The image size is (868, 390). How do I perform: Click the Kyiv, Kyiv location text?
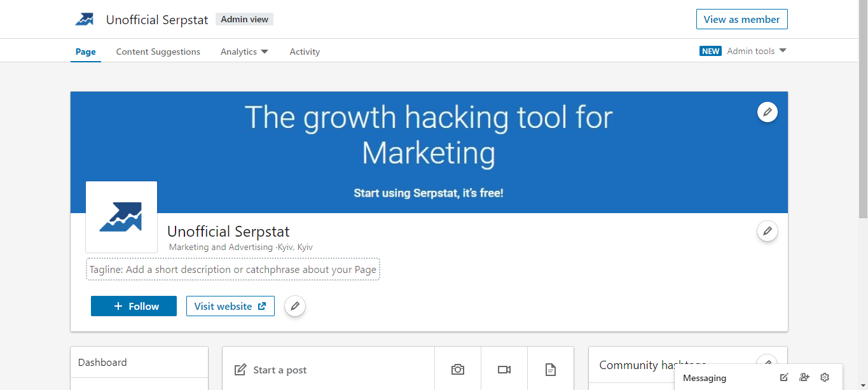(295, 247)
